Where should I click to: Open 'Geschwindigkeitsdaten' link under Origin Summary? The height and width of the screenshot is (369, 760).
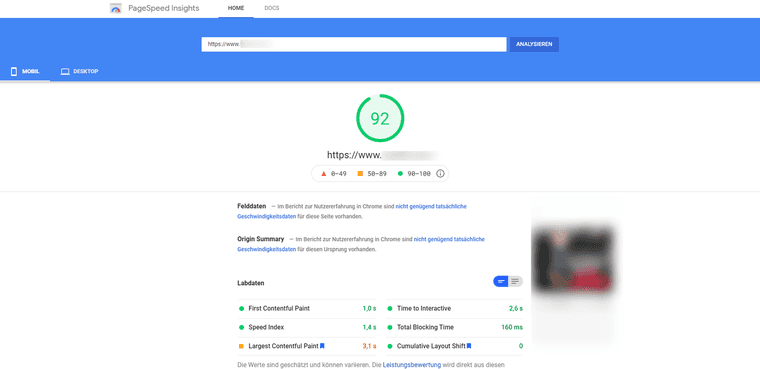tap(267, 250)
